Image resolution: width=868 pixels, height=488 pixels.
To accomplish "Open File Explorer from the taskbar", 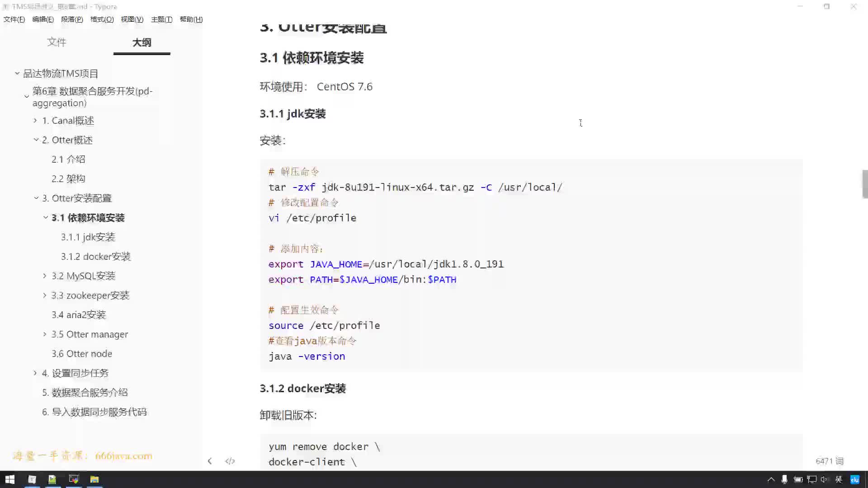I will pyautogui.click(x=94, y=479).
